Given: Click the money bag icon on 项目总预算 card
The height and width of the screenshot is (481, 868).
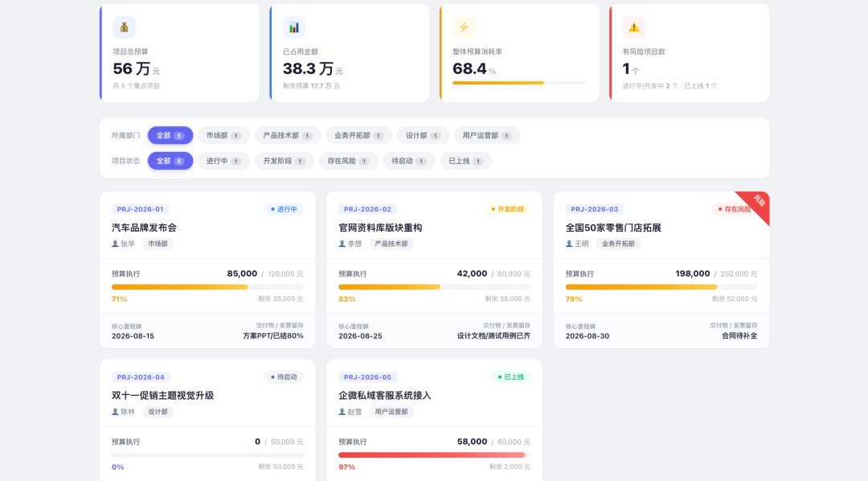Looking at the screenshot, I should tap(124, 27).
